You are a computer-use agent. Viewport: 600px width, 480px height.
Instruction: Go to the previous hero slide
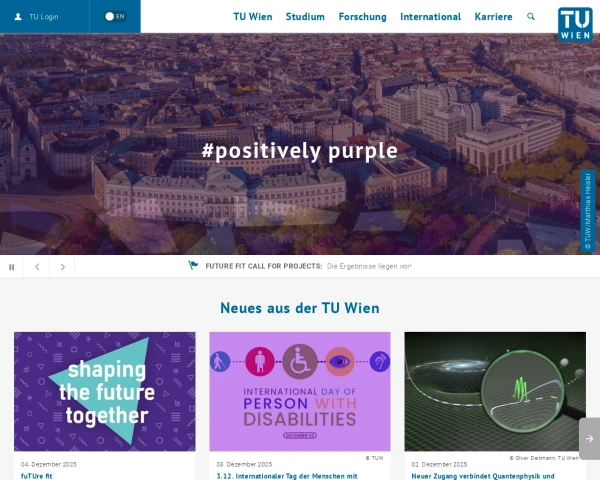(37, 267)
